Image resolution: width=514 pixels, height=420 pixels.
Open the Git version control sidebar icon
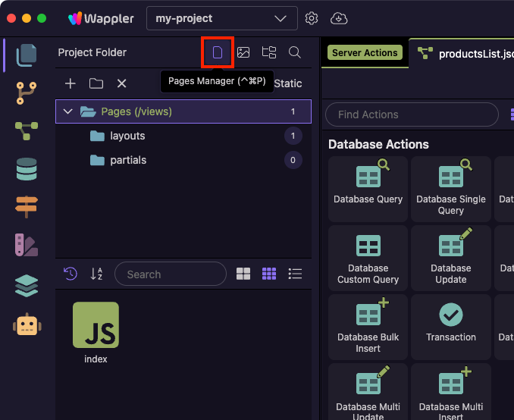pyautogui.click(x=27, y=93)
